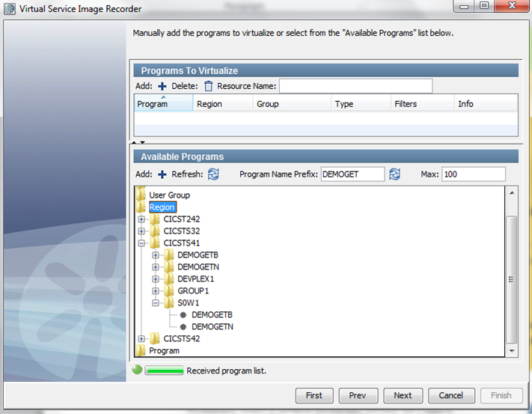
Task: Click the bullet icon of DEMOGETN program leaf
Action: click(183, 327)
